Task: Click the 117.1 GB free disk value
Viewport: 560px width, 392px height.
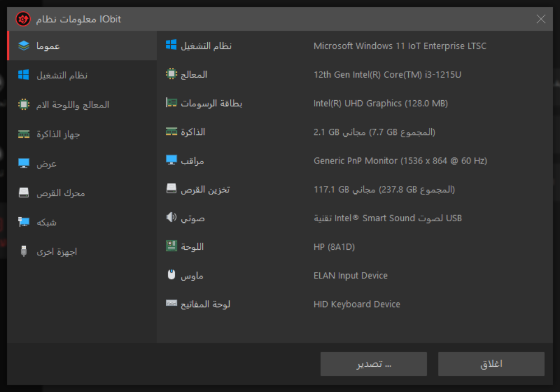Action: (x=384, y=190)
